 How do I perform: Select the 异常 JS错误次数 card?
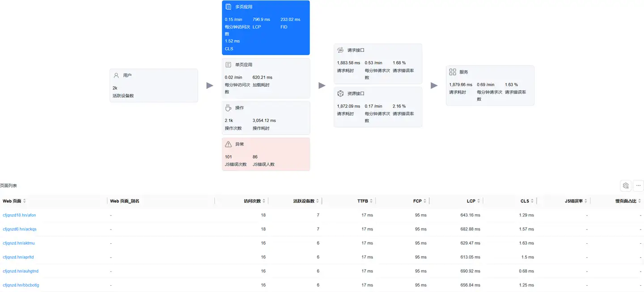[x=266, y=154]
